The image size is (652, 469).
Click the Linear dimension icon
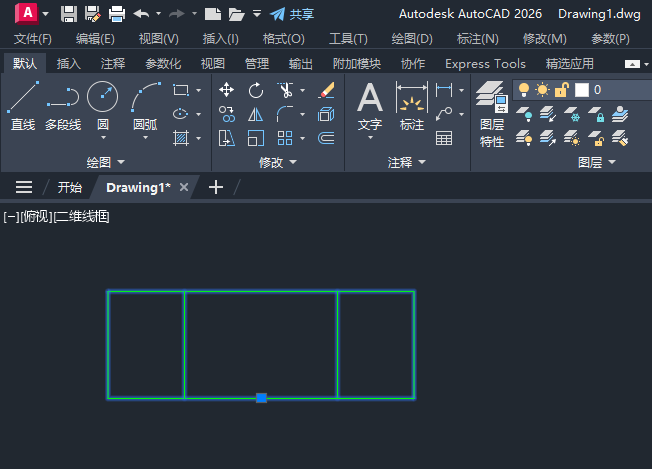444,90
